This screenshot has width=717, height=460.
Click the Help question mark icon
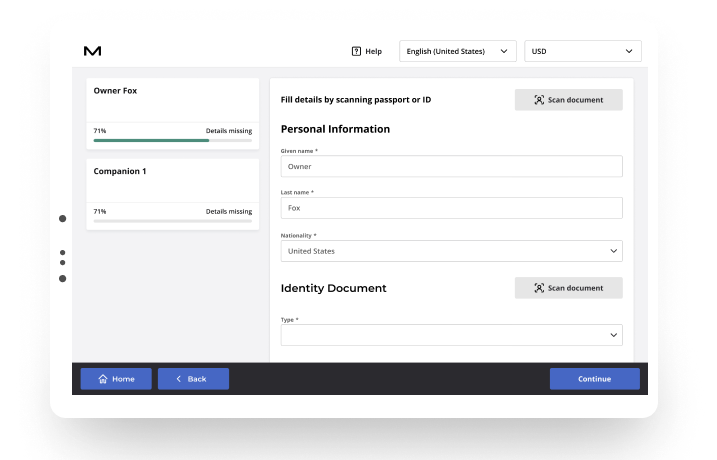[x=356, y=51]
